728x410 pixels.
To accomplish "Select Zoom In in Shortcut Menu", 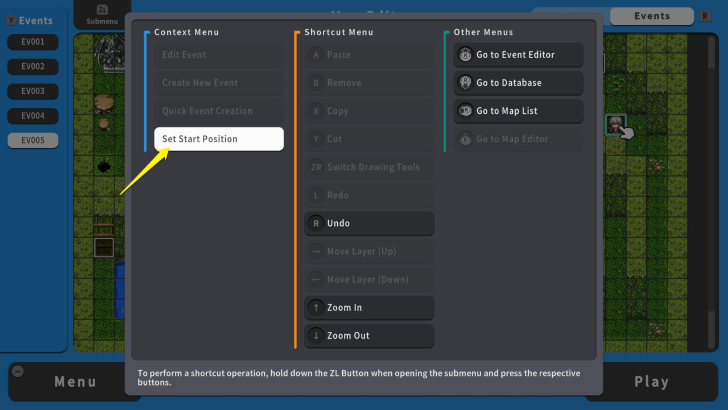I will coord(369,307).
